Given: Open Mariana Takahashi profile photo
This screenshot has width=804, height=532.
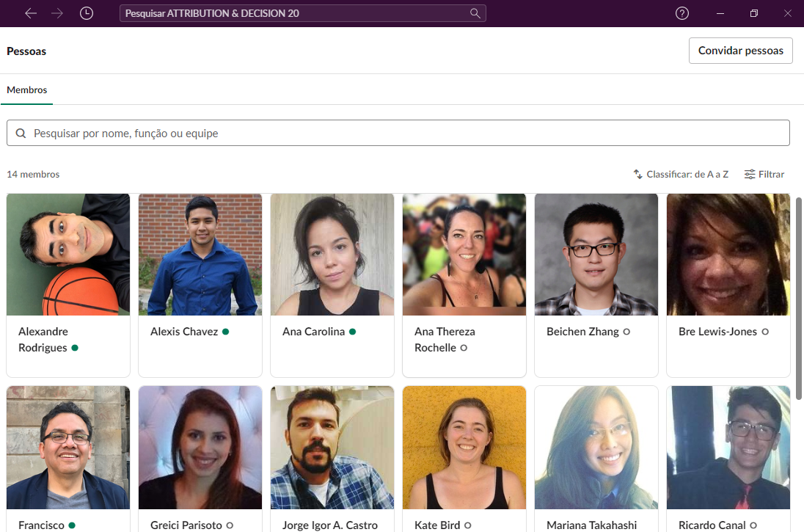Looking at the screenshot, I should point(596,448).
